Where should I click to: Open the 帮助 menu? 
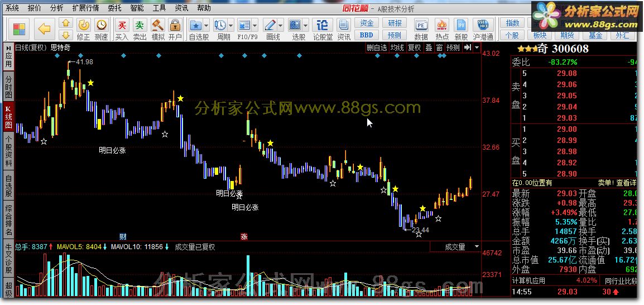tap(204, 8)
